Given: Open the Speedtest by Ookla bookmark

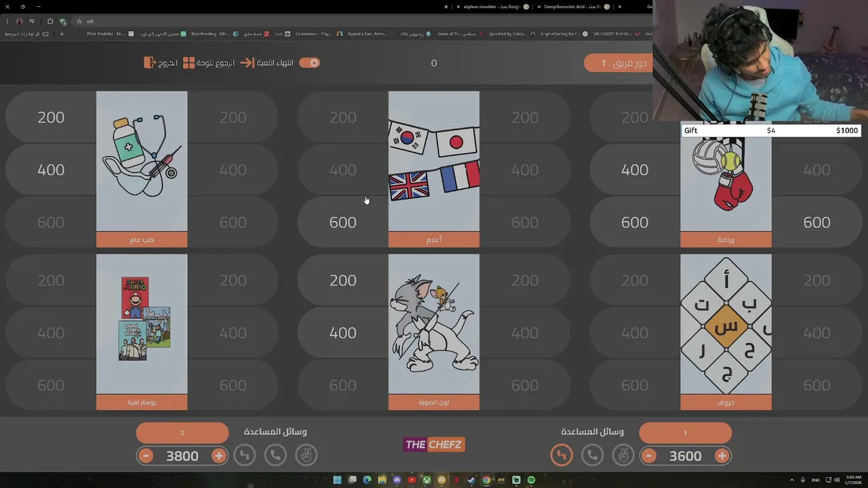Looking at the screenshot, I should (512, 33).
